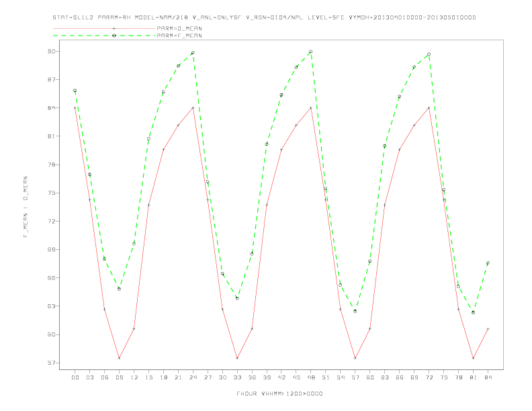Click the x-axis forecast hour label 03

coord(90,377)
